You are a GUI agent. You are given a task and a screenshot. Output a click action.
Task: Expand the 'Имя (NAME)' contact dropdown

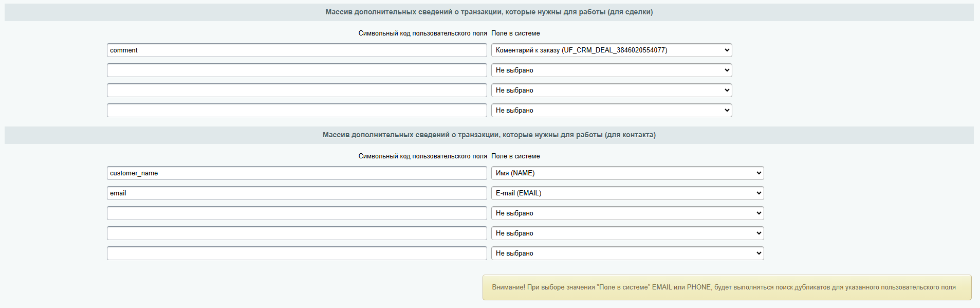627,173
